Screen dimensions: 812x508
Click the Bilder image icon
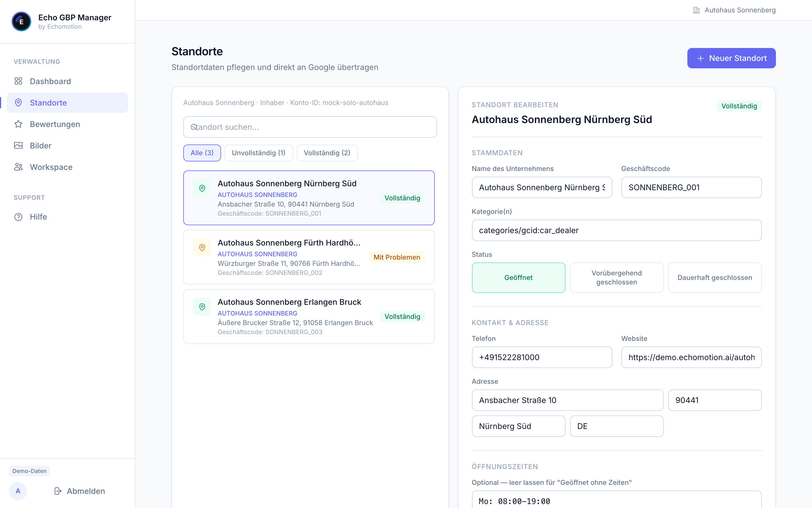pos(18,145)
